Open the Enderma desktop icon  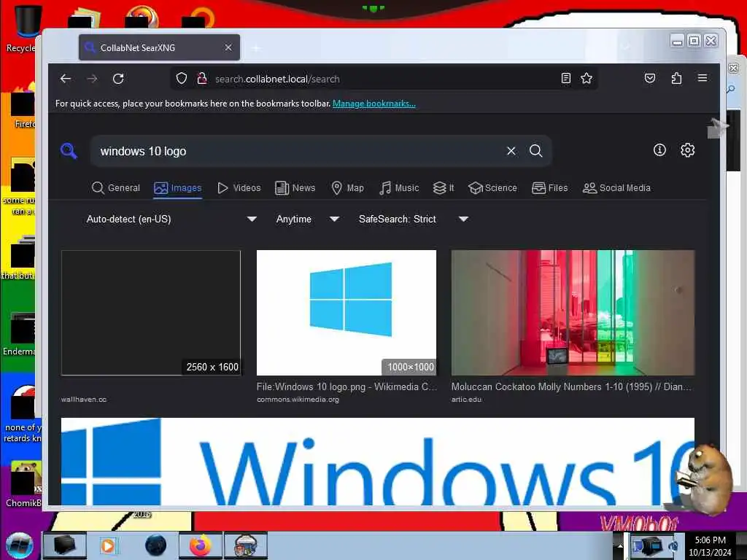[x=20, y=334]
